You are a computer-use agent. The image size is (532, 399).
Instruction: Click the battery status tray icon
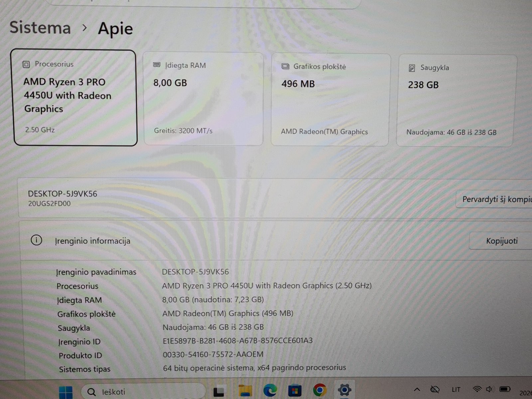click(505, 389)
